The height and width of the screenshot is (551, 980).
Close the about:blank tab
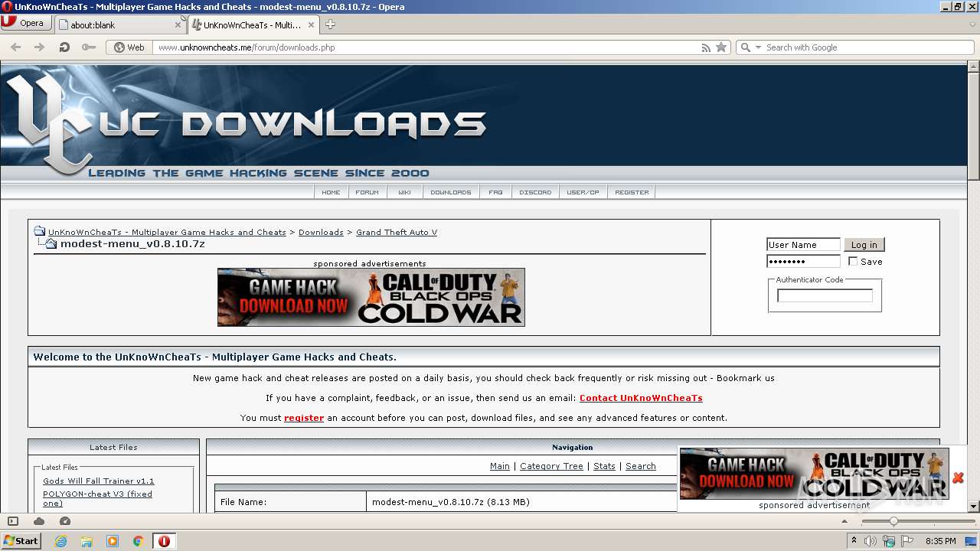pos(178,24)
